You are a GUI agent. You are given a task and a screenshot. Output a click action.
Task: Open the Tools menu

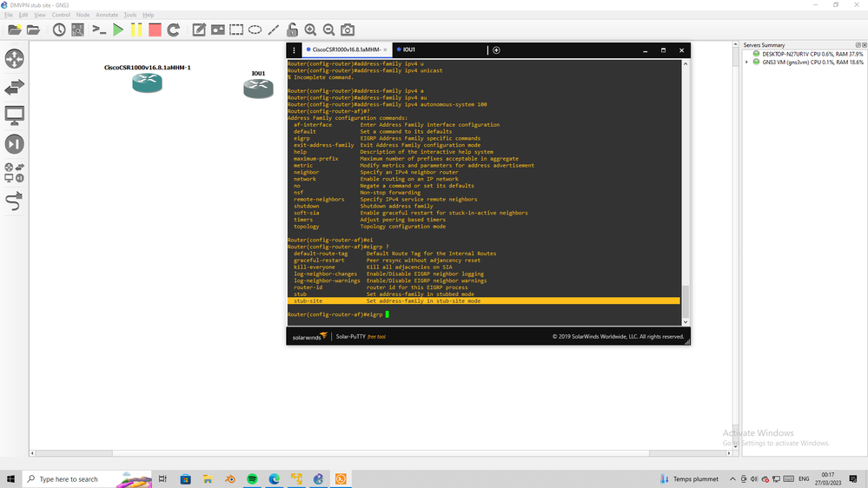[x=130, y=15]
